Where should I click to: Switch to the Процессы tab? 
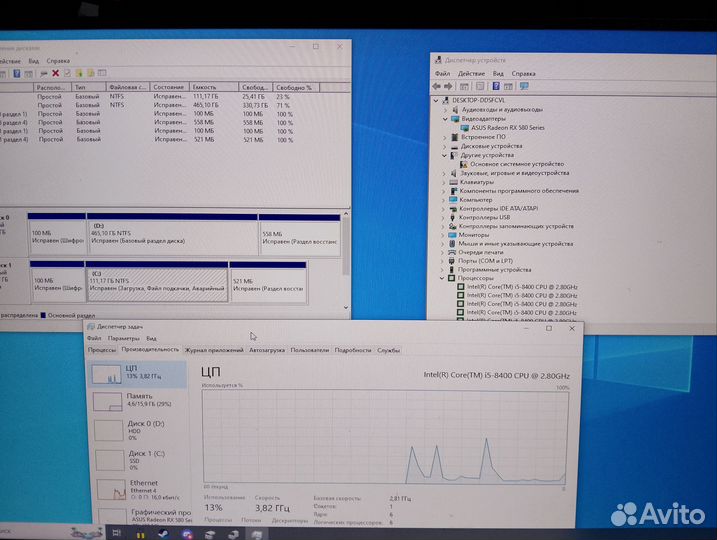102,350
